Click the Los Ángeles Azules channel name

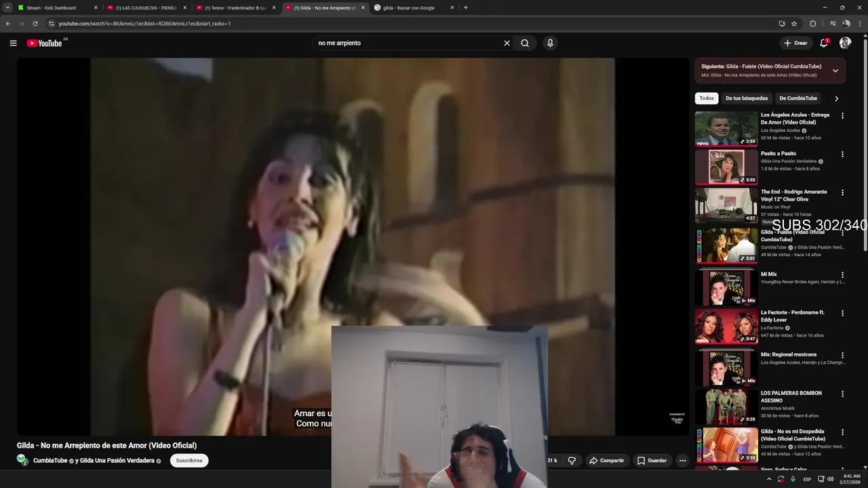click(780, 130)
